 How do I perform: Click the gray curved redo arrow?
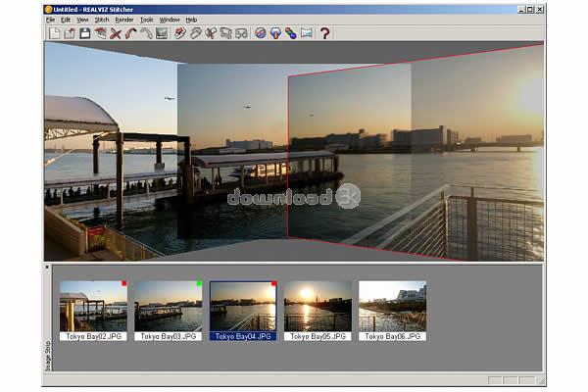point(145,33)
